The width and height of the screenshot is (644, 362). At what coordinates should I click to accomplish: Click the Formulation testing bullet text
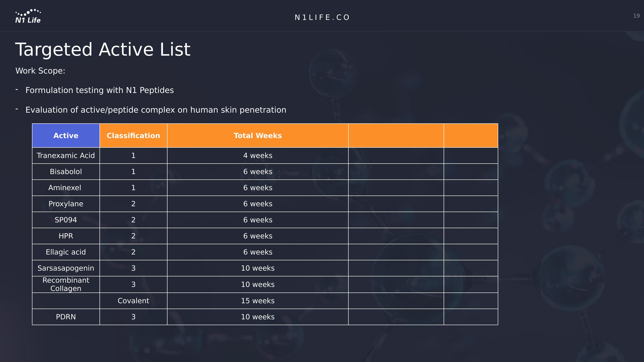coord(100,90)
